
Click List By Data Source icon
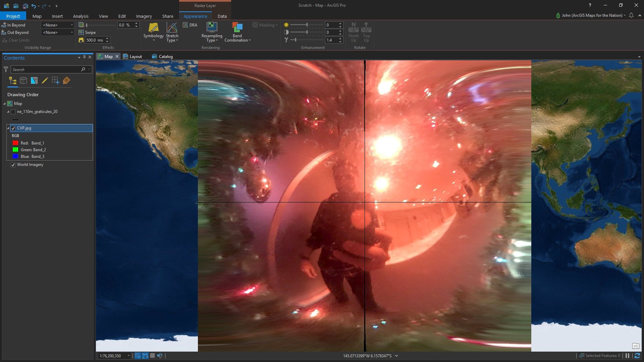click(x=23, y=80)
